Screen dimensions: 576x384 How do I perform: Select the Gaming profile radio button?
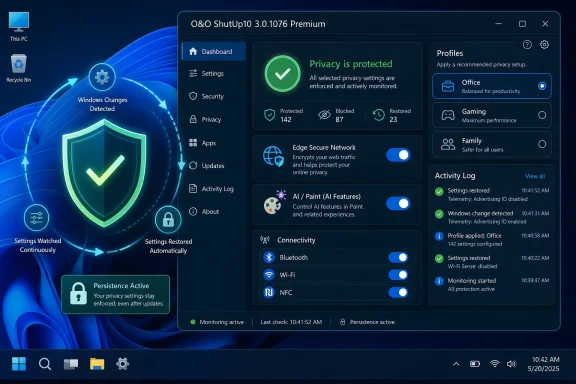point(542,115)
